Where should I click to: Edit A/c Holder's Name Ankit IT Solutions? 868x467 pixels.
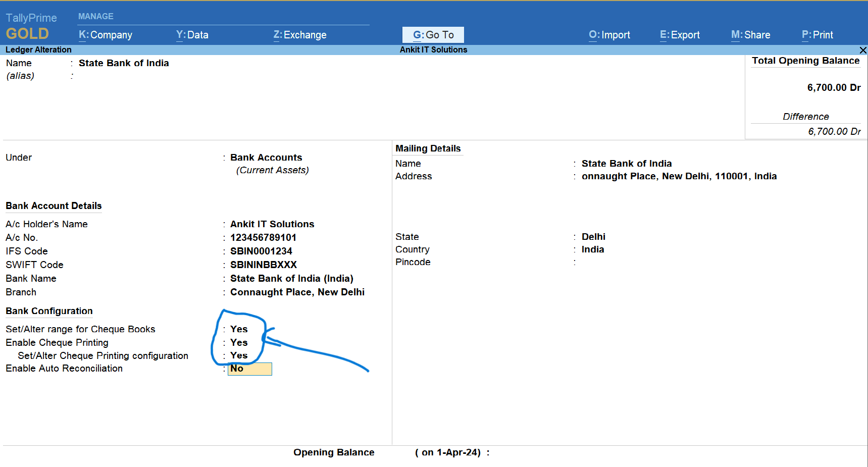pyautogui.click(x=272, y=224)
